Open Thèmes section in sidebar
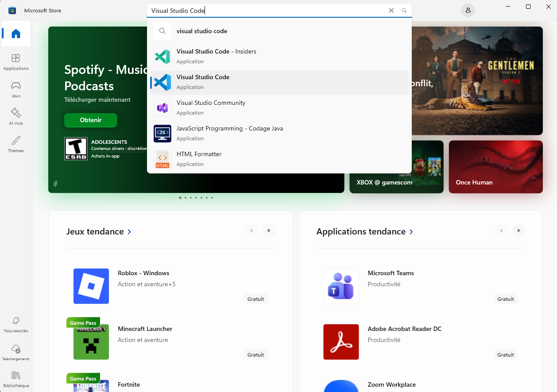This screenshot has width=557, height=392. pos(16,144)
